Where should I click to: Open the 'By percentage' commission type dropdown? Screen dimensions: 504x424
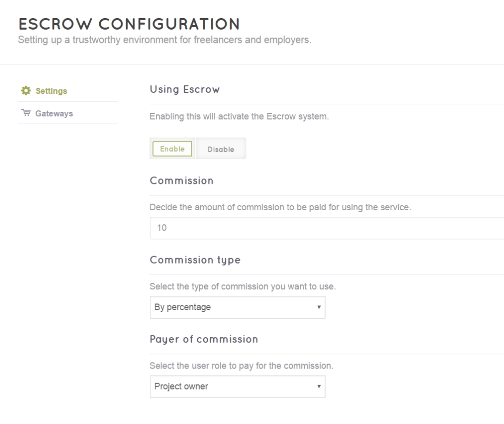232,307
